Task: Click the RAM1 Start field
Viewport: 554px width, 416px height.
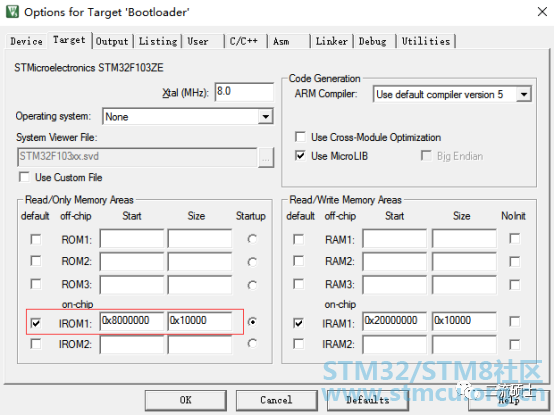Action: (394, 239)
